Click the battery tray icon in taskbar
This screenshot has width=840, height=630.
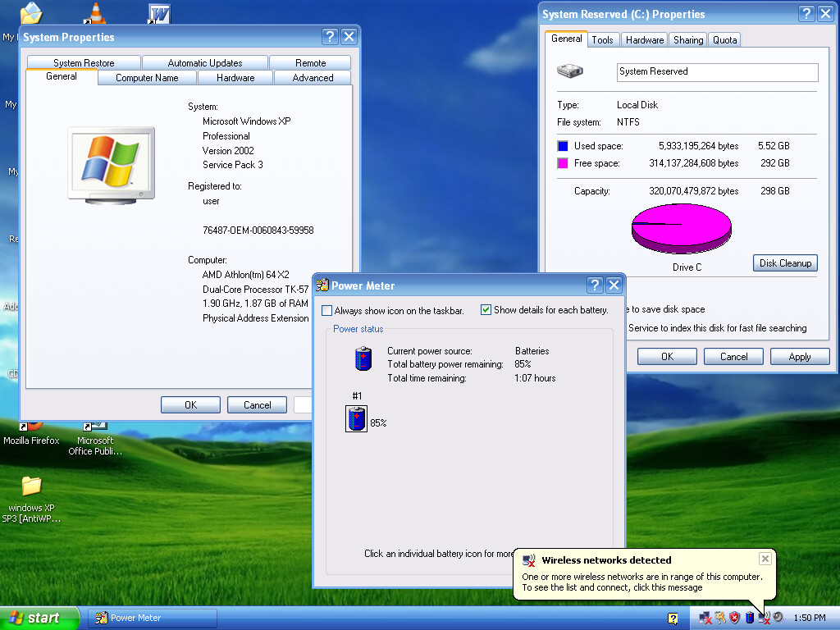750,618
